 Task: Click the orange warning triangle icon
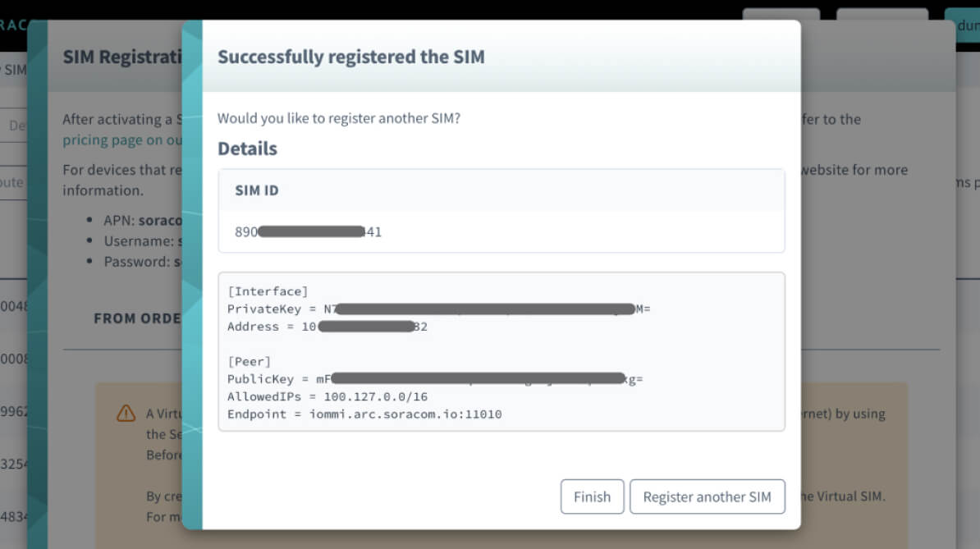pyautogui.click(x=126, y=412)
